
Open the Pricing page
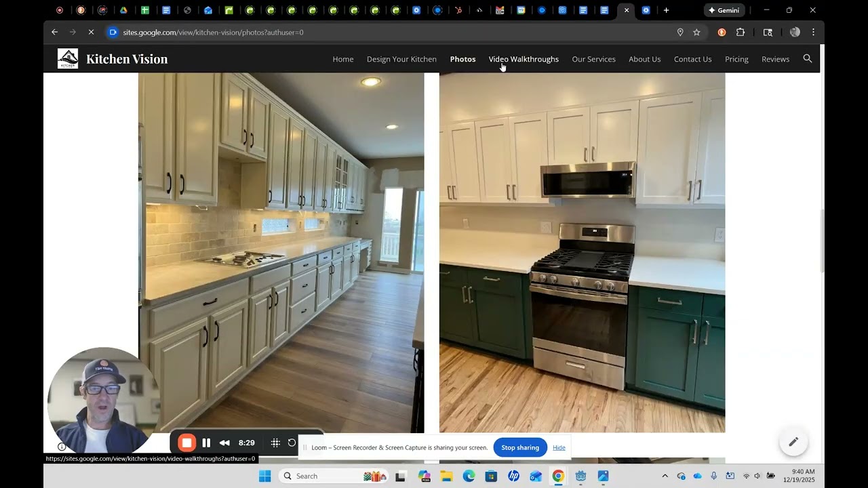(x=736, y=59)
